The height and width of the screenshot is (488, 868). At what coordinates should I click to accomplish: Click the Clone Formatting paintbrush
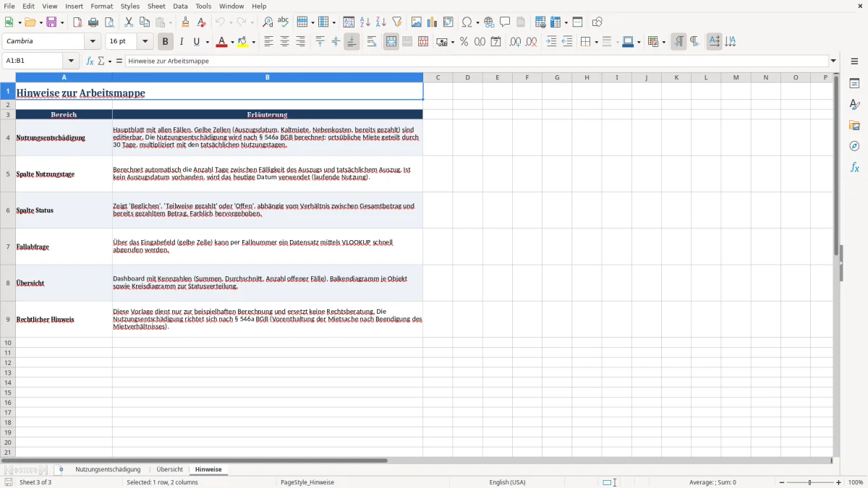coord(186,22)
